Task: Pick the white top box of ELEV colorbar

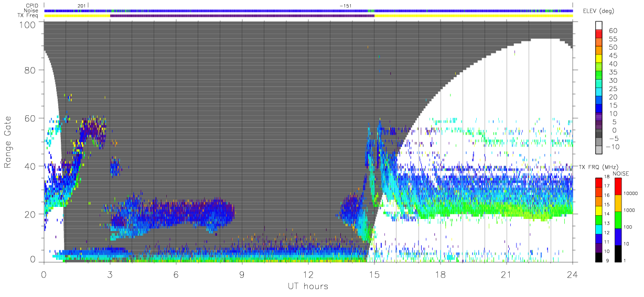Action: pos(599,26)
